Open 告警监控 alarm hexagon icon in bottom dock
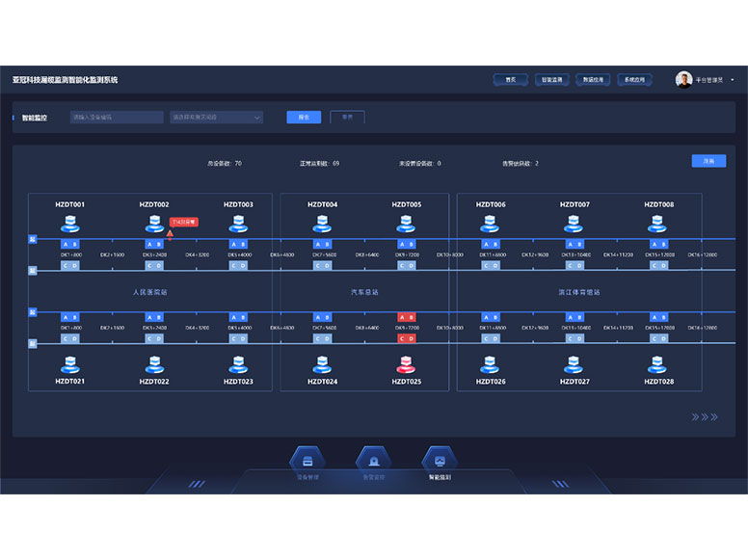 (373, 460)
